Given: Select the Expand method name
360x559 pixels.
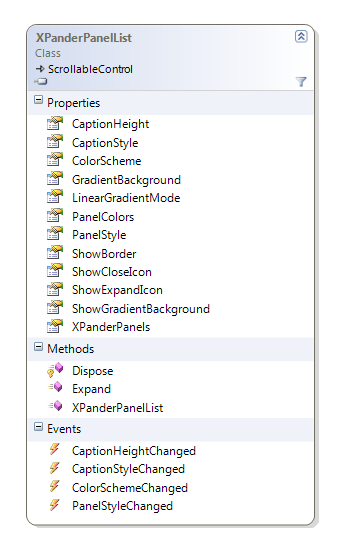Looking at the screenshot, I should 91,389.
